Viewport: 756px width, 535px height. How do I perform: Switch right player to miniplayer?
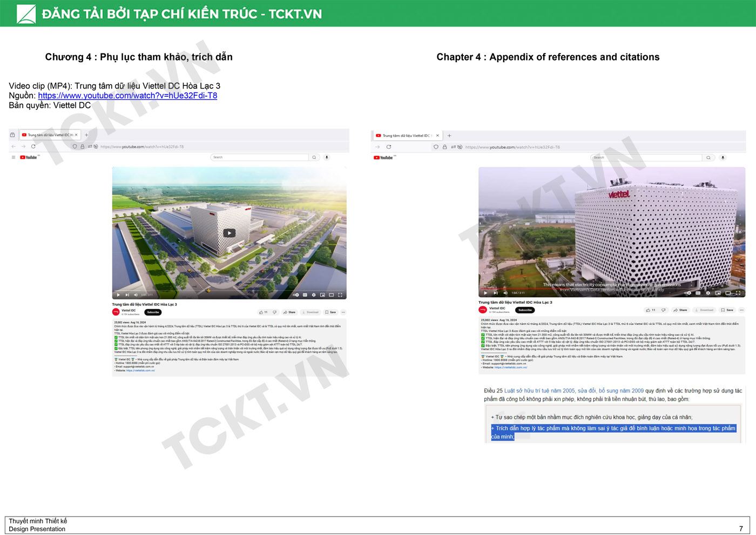pos(718,293)
